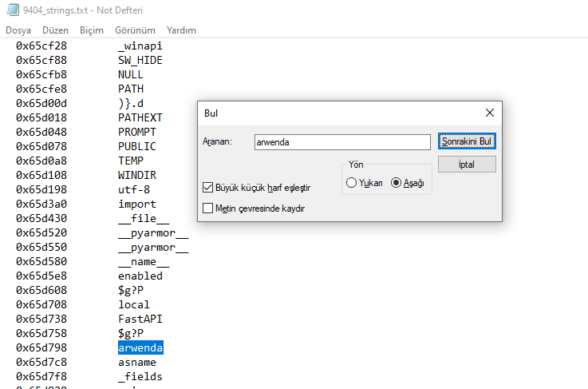Viewport: 588px width, 389px height.
Task: Click the İptal button
Action: point(467,165)
